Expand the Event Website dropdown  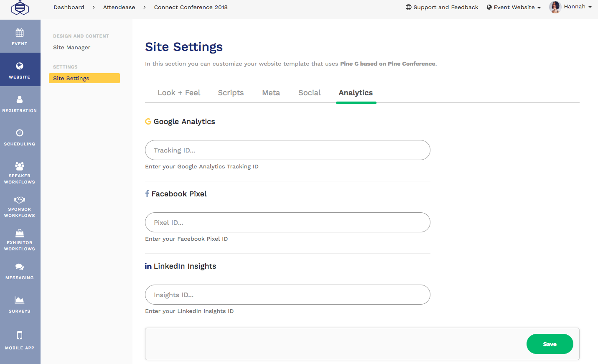click(x=514, y=8)
